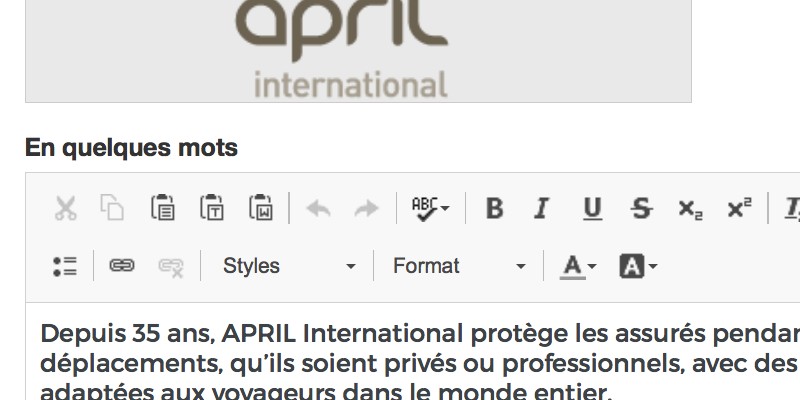Click the Insert Link chain icon
This screenshot has width=800, height=400.
click(122, 266)
